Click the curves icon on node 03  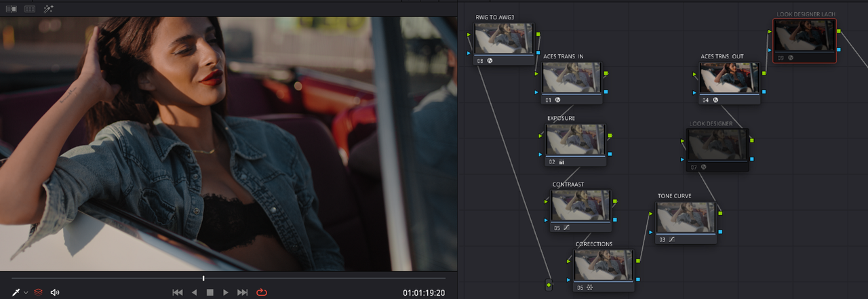(672, 239)
